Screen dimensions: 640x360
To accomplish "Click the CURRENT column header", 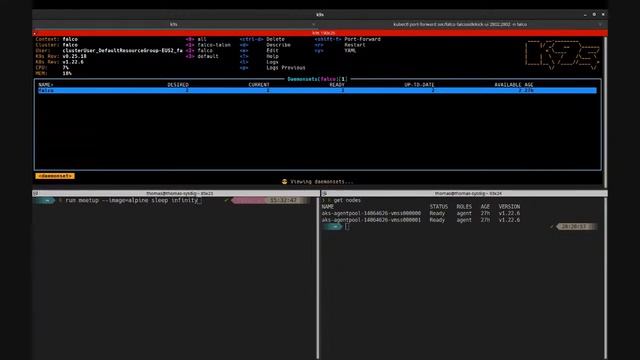I will (x=259, y=85).
